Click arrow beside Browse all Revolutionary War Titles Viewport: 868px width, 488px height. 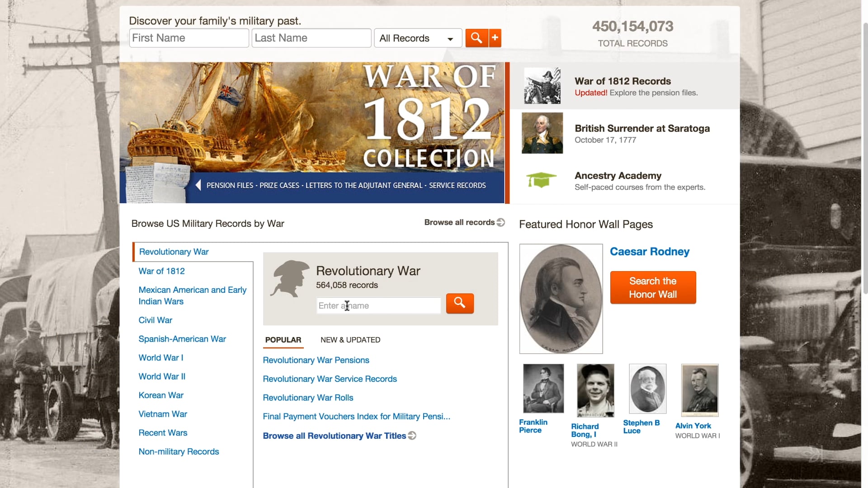pyautogui.click(x=412, y=436)
